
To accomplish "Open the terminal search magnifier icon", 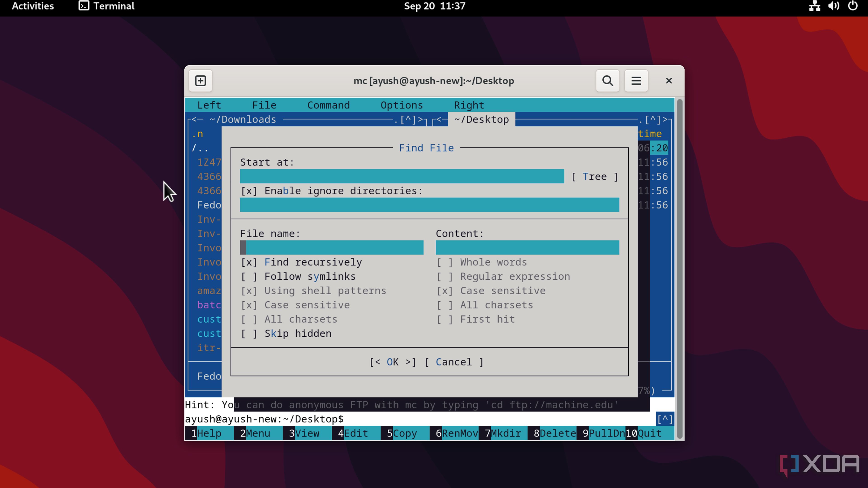I will pos(608,81).
